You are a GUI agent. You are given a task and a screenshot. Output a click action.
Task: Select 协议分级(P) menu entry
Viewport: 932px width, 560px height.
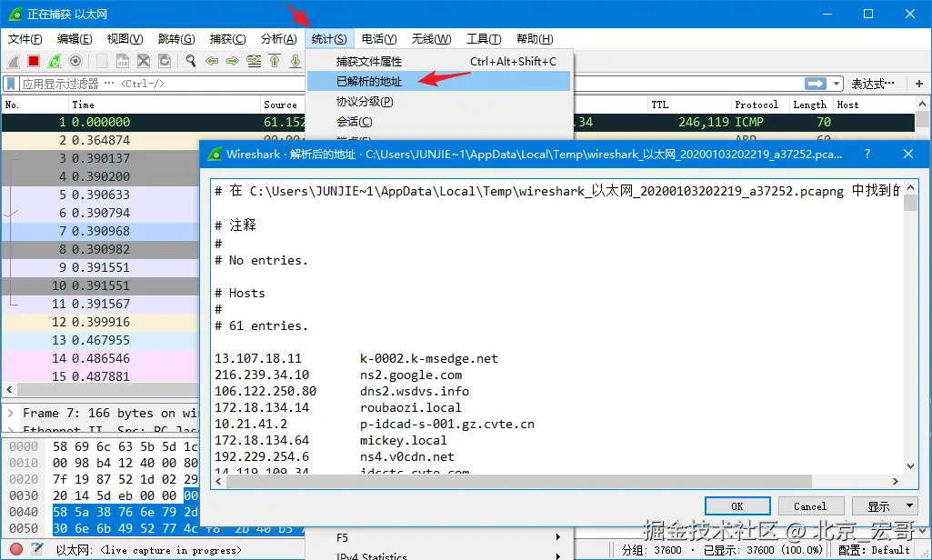click(x=438, y=102)
